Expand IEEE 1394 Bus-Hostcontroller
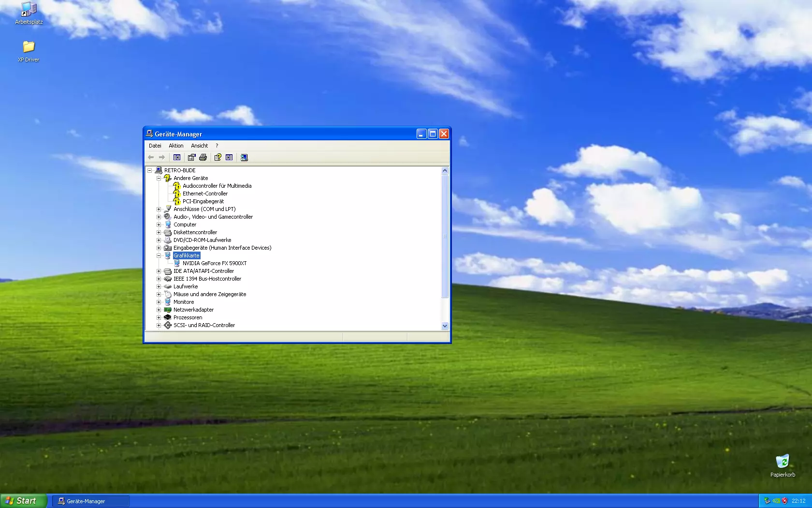 click(159, 279)
